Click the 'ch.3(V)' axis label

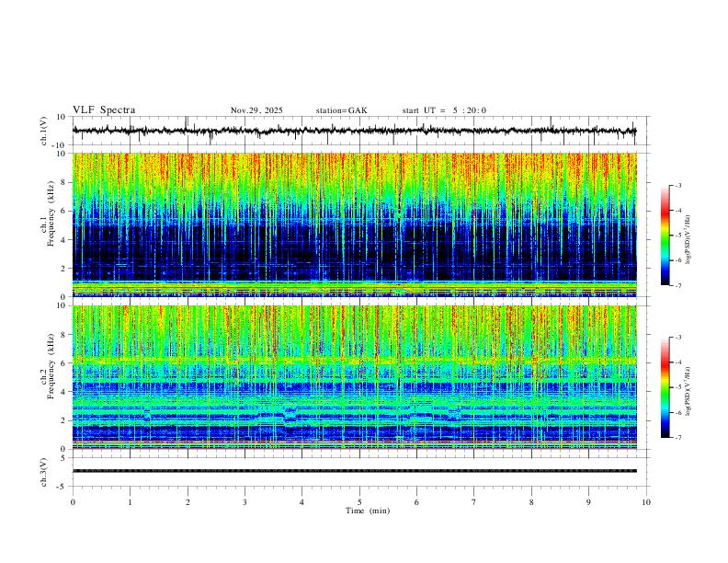point(44,472)
